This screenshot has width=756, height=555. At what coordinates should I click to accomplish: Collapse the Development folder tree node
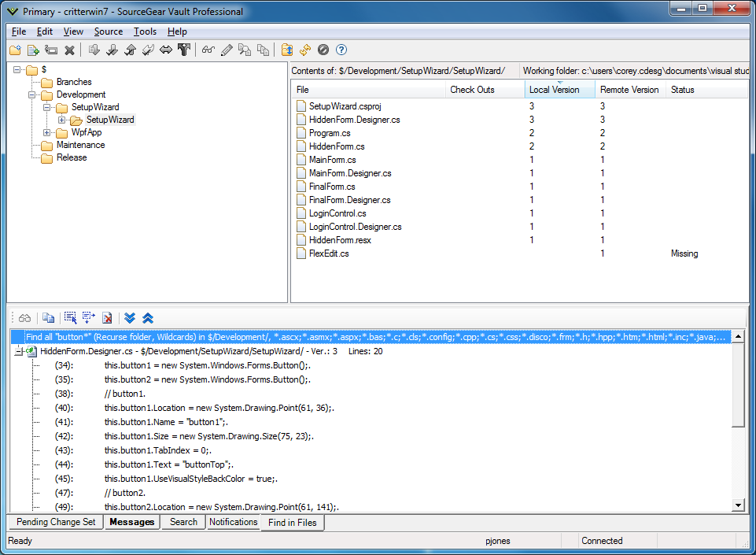pyautogui.click(x=32, y=94)
